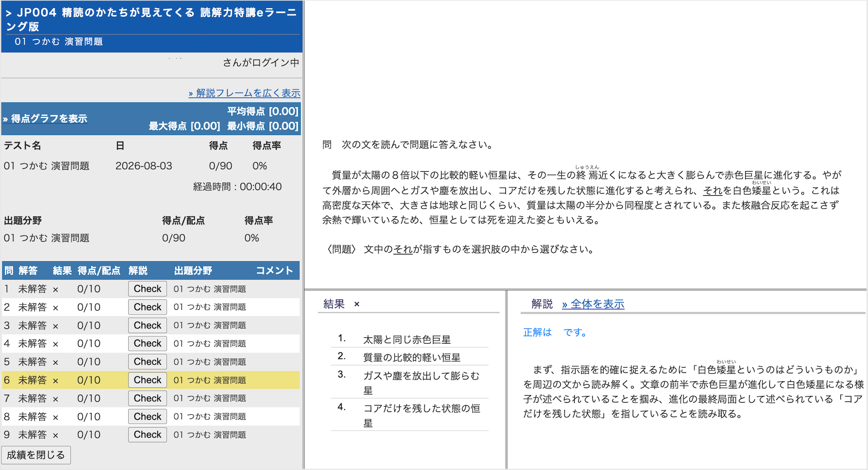Viewport: 868px width, 470px height.
Task: Click the さんがログイン中 login status
Action: point(261,62)
